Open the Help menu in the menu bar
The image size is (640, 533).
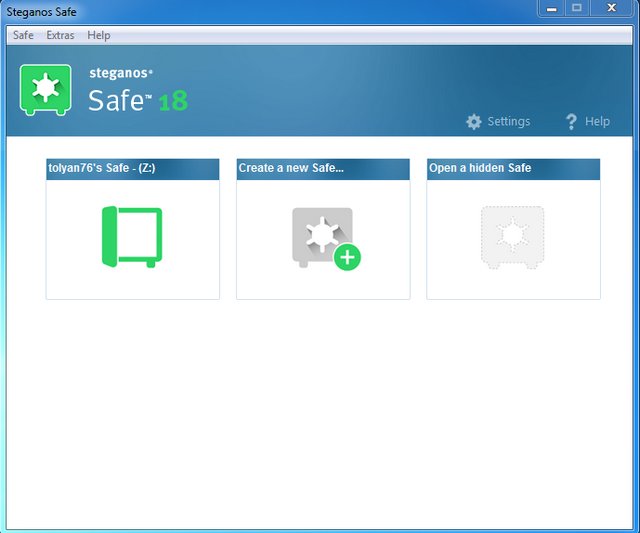(x=99, y=35)
